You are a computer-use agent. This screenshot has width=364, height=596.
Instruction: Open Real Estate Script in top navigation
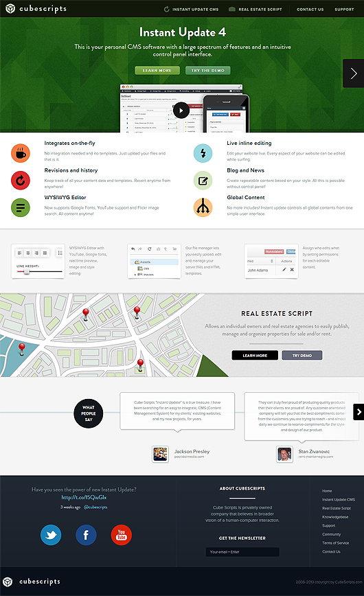(x=255, y=9)
